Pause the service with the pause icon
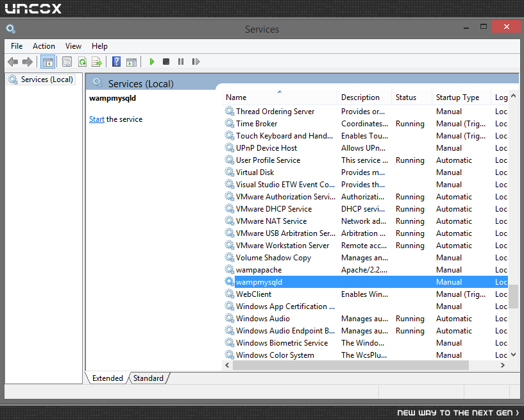Viewport: 524px width, 420px height. (x=181, y=62)
